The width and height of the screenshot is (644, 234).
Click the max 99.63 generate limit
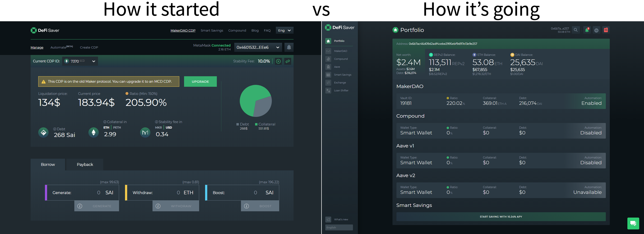tap(109, 182)
